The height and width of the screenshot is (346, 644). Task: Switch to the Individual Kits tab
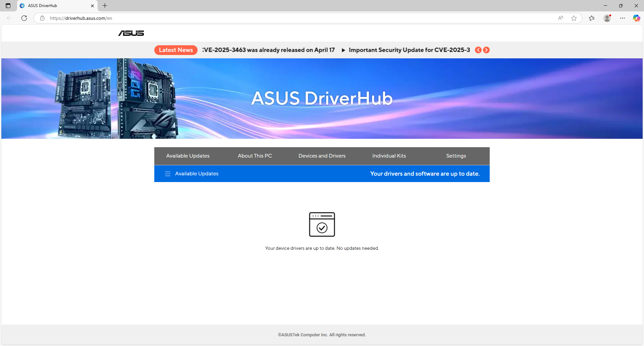[389, 156]
